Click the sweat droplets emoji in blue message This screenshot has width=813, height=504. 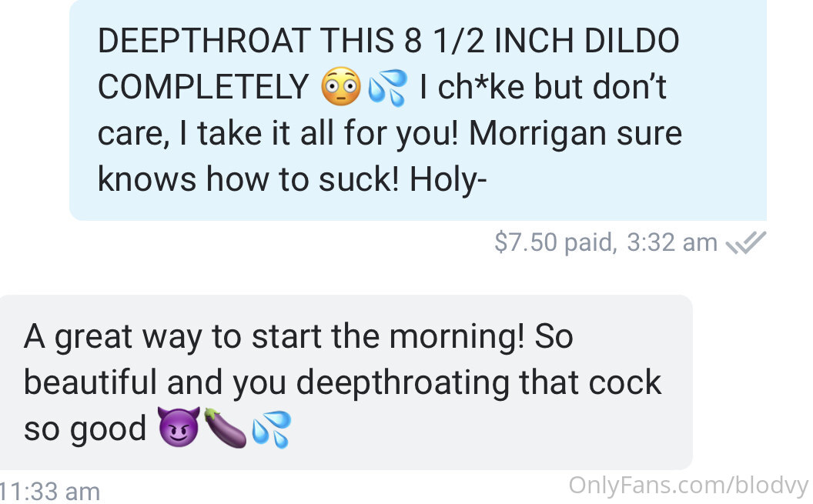point(388,87)
